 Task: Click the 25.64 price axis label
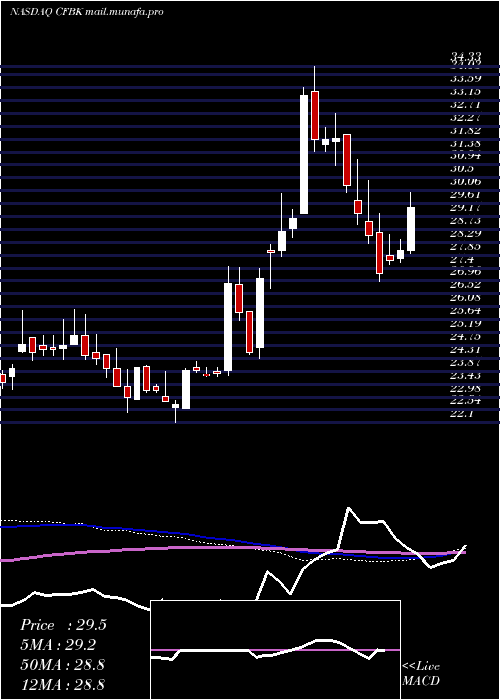tap(466, 310)
